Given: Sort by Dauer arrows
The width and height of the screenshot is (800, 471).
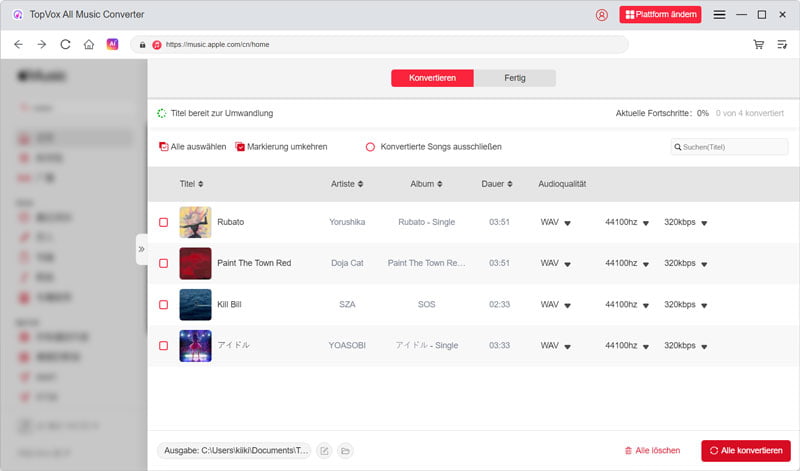Looking at the screenshot, I should pyautogui.click(x=510, y=184).
